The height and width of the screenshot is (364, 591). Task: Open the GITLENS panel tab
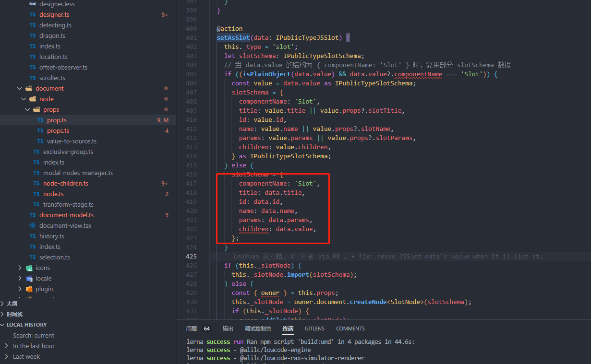point(314,329)
